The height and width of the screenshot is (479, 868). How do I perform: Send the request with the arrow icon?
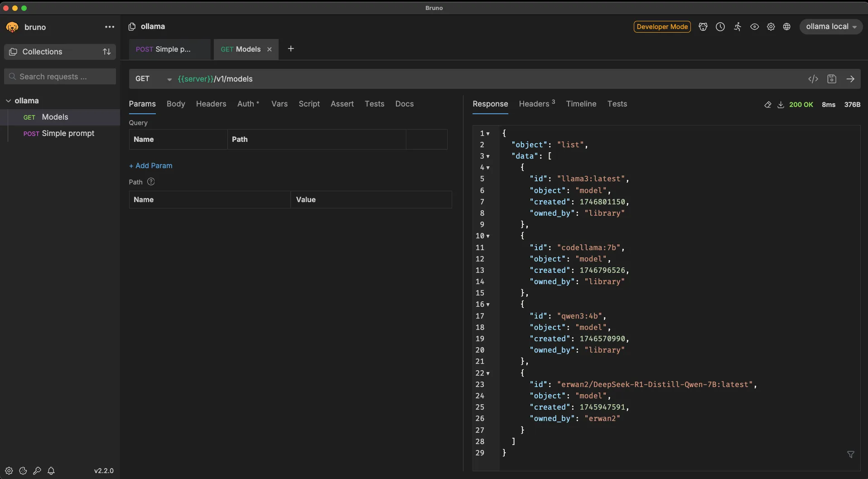[851, 79]
